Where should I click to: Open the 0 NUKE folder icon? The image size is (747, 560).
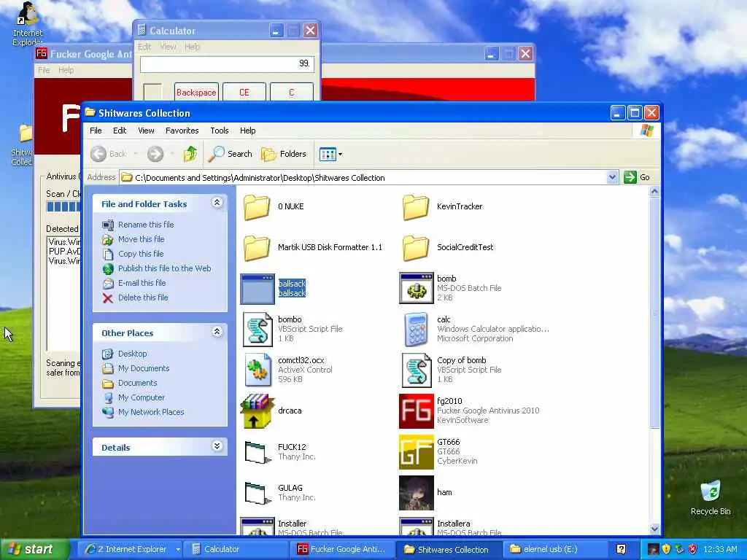257,206
